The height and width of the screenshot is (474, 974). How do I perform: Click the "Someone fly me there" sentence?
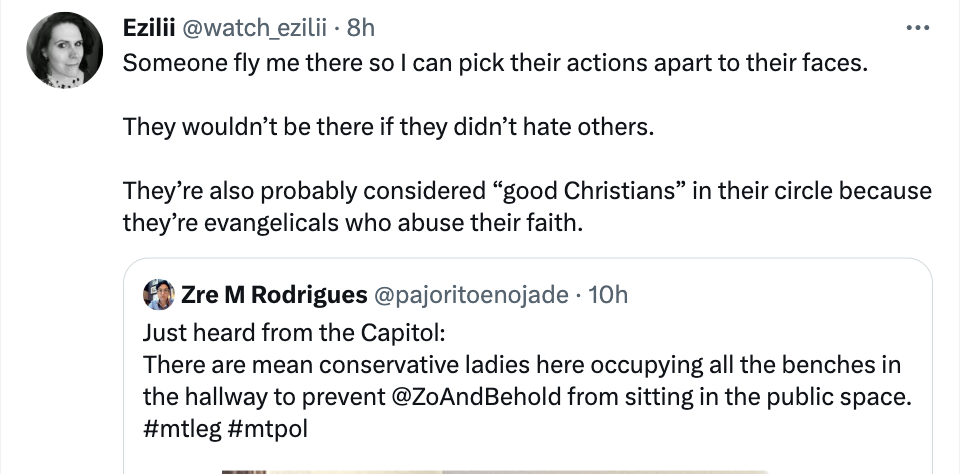tap(496, 62)
